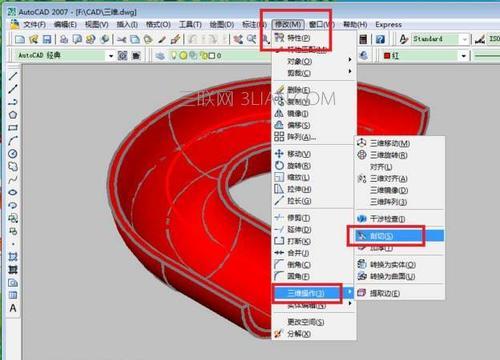Select the Polygon drawing tool

pos(13,115)
